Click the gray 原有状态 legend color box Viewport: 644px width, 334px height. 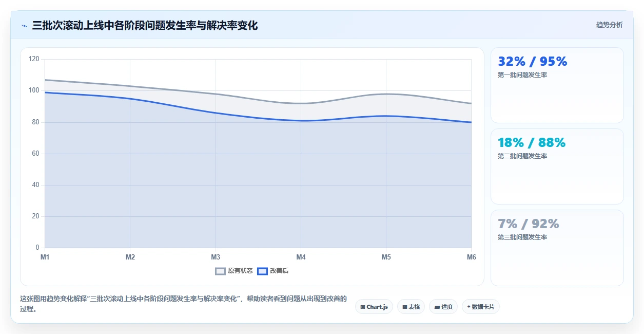click(x=220, y=271)
